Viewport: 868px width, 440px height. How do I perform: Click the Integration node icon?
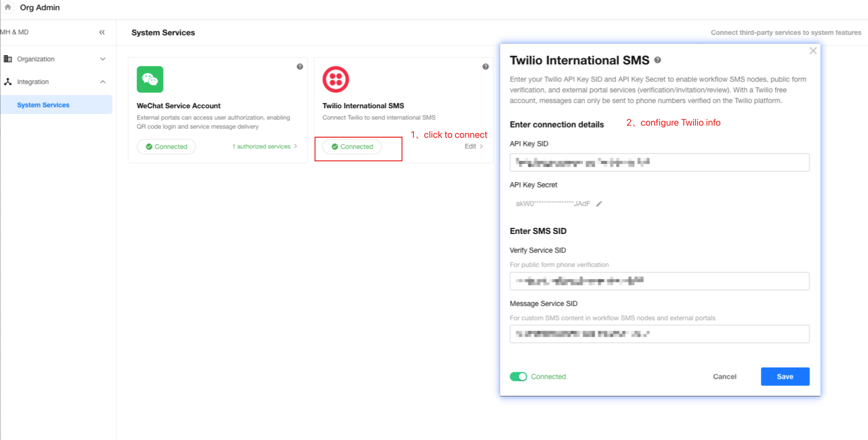8,82
